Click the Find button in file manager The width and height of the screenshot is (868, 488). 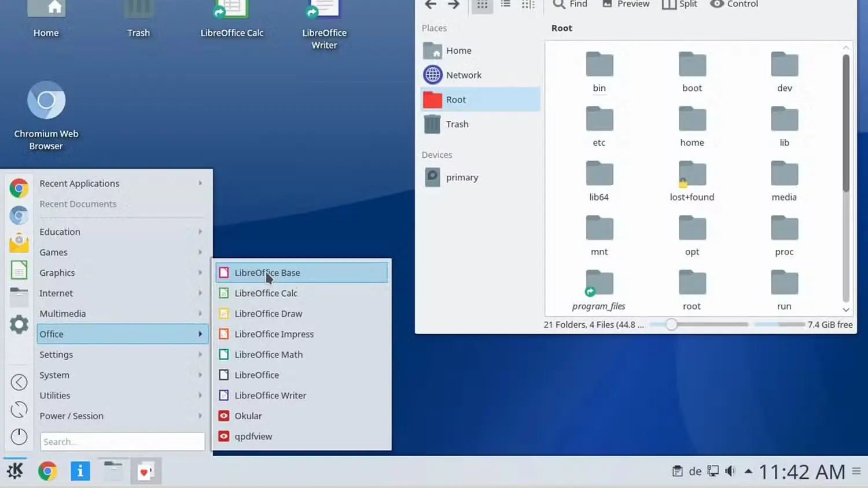tap(570, 4)
